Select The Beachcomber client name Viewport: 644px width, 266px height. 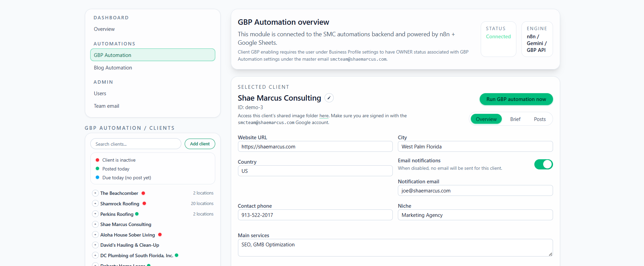[x=119, y=193]
